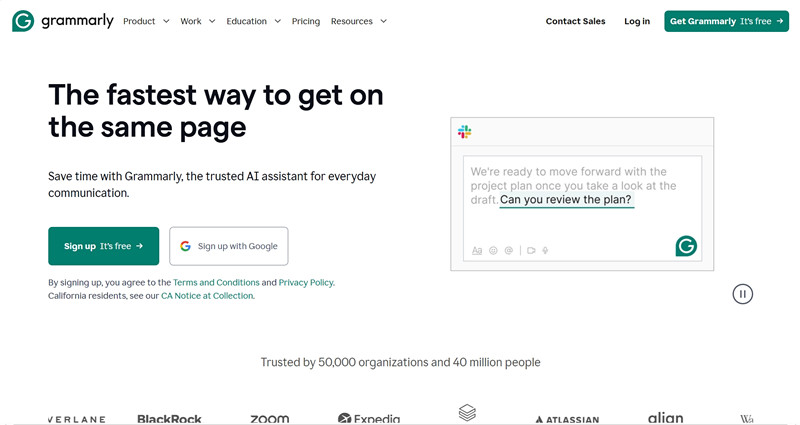
Task: Open the Resources menu
Action: click(x=352, y=21)
